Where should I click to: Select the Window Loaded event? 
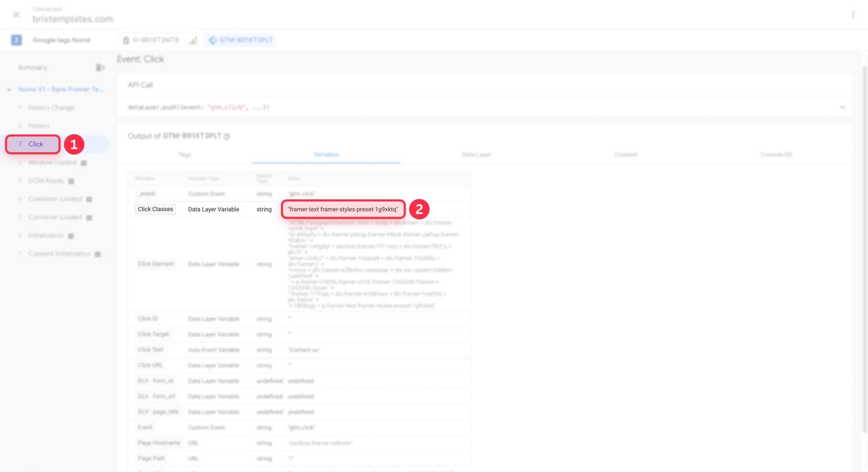[52, 162]
